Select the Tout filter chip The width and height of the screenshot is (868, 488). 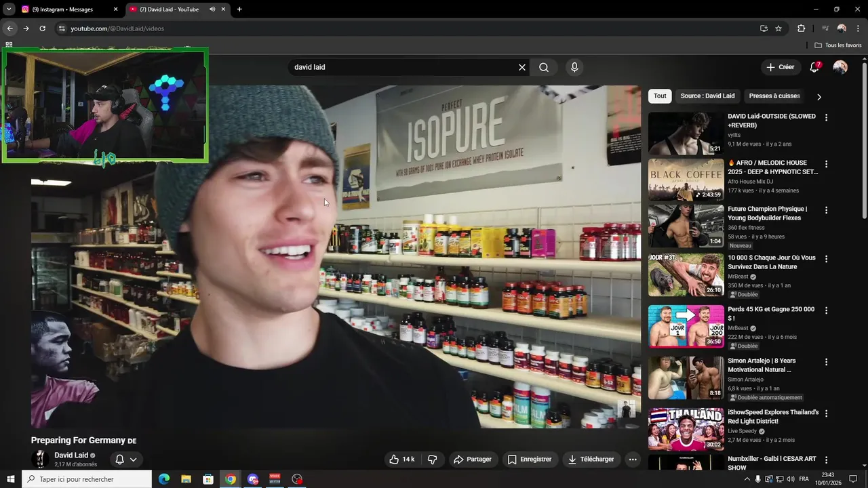pos(660,96)
